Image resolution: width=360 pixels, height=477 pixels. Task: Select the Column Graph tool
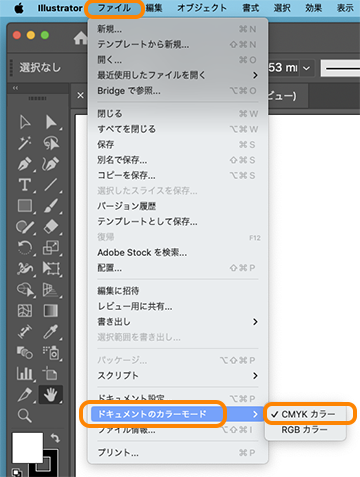pyautogui.click(x=25, y=374)
